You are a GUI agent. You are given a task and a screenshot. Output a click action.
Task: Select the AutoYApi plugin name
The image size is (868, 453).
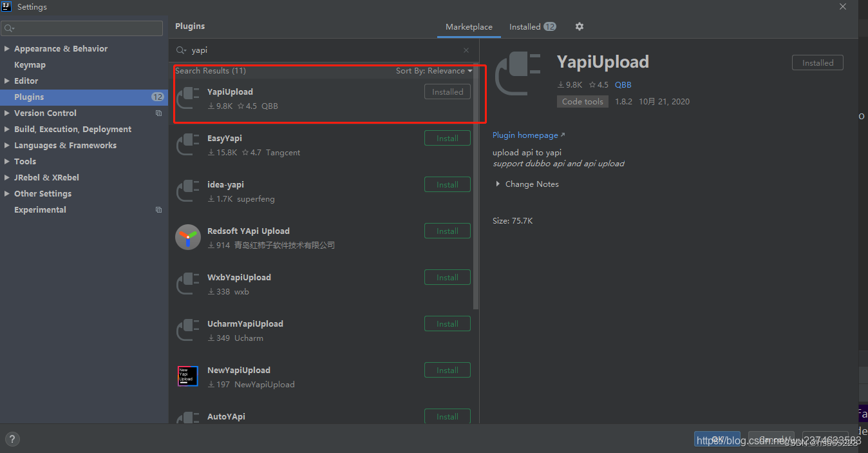(x=226, y=417)
